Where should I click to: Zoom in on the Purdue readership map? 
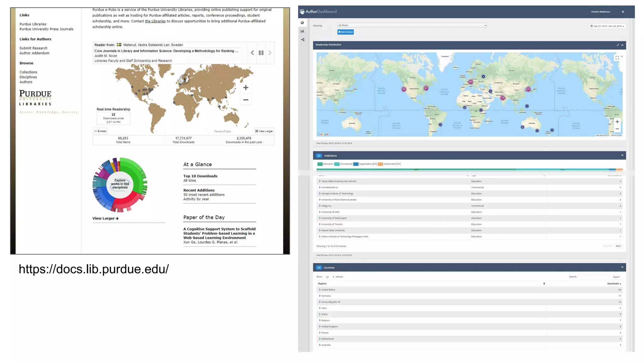click(246, 88)
